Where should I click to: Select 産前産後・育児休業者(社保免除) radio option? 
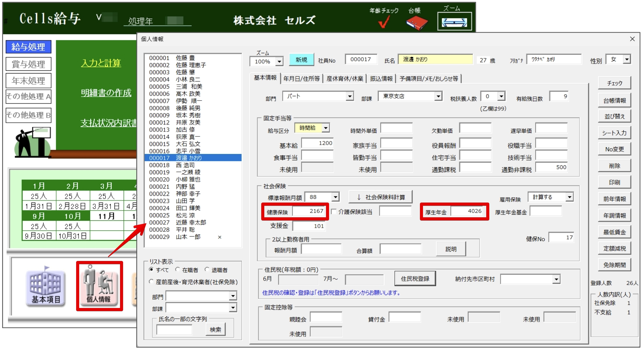point(151,282)
